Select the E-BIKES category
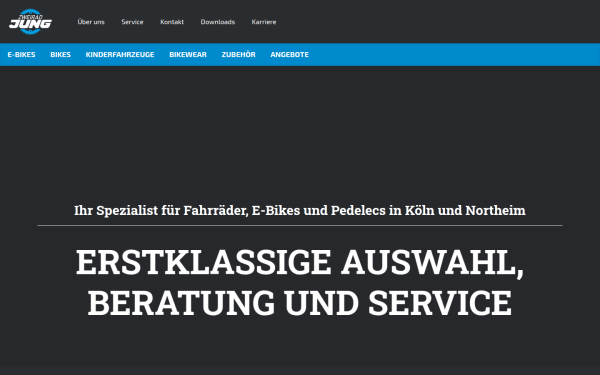 (x=21, y=55)
